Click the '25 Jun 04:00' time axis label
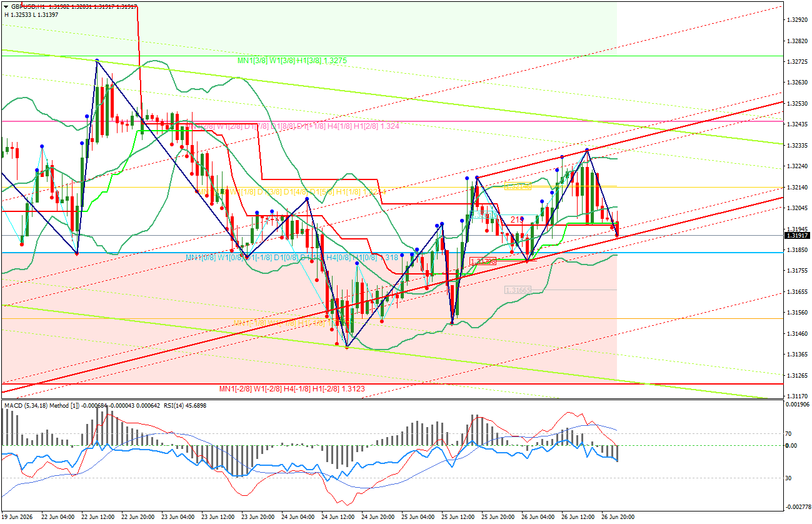The width and height of the screenshot is (812, 524). click(x=418, y=517)
